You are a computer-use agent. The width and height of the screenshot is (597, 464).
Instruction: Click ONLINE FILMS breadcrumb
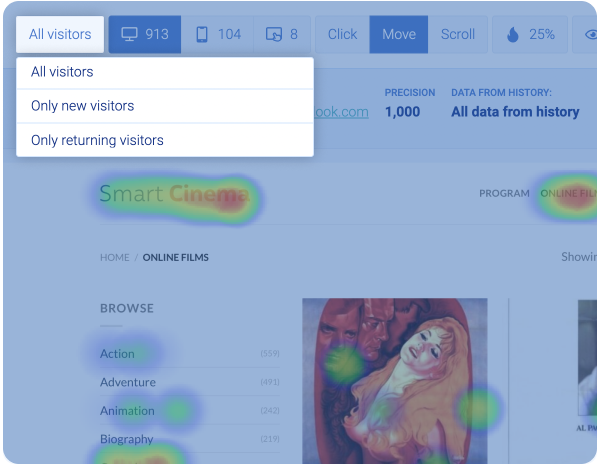click(176, 258)
